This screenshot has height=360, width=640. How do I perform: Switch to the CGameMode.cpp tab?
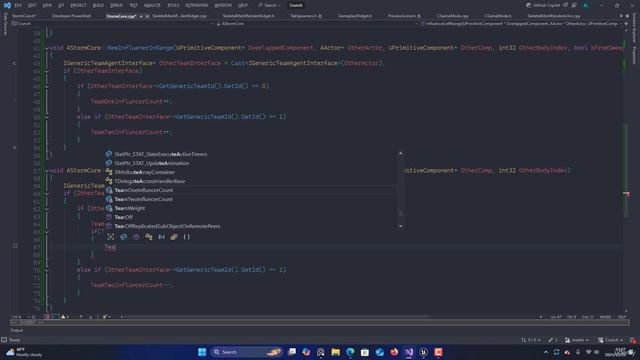coord(453,16)
